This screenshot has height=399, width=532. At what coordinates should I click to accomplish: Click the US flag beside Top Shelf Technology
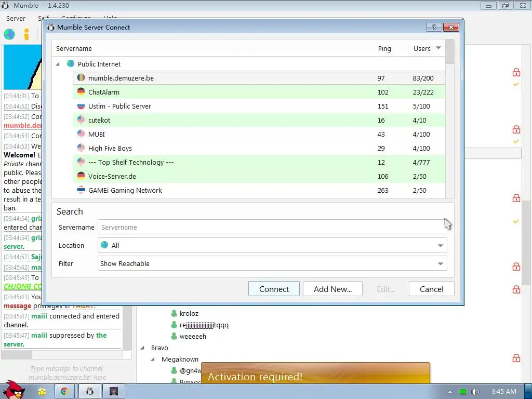tap(81, 162)
